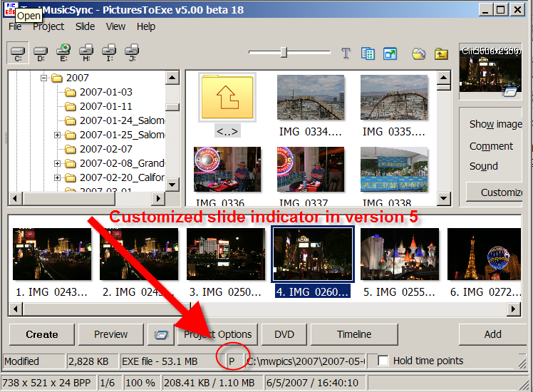Select IMG 0337 thumbnail in file list
Viewport: 533px width, 392px height.
point(311,170)
